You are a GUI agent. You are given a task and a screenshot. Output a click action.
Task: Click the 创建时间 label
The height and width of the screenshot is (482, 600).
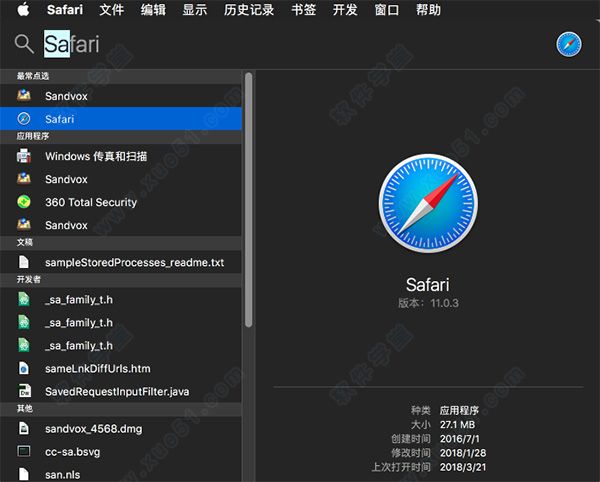point(411,439)
